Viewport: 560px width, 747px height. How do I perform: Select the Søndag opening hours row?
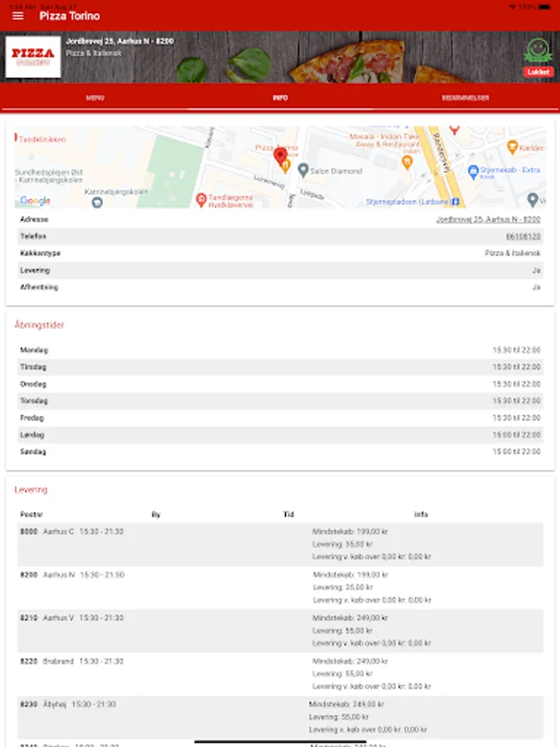[x=280, y=452]
